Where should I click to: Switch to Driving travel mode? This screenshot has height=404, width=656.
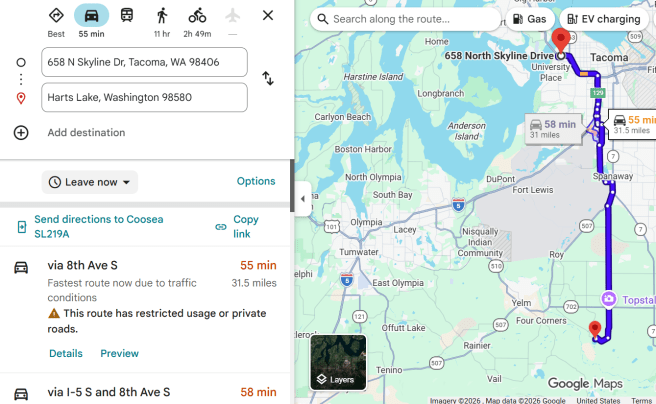[91, 16]
